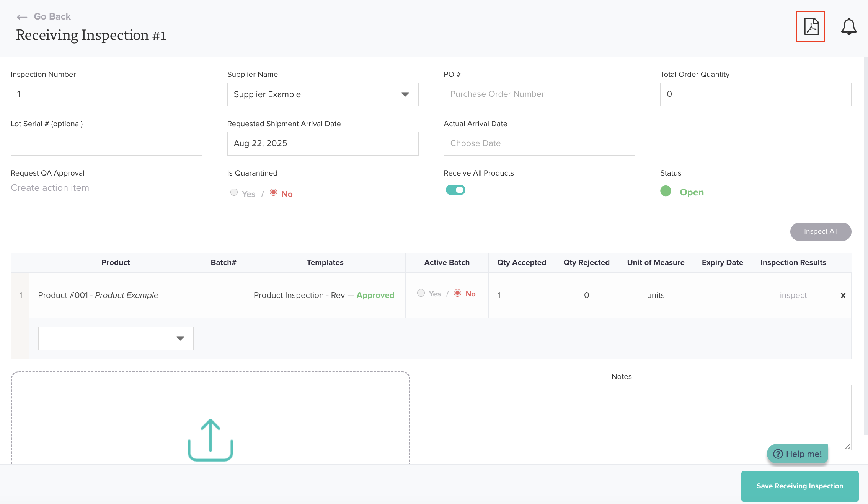The height and width of the screenshot is (504, 868).
Task: Remove product row with X icon
Action: (x=843, y=296)
